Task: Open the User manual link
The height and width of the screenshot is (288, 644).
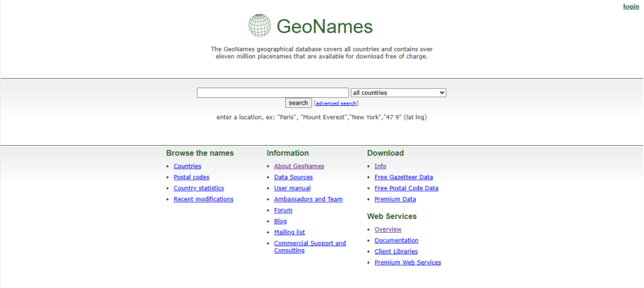Action: 292,188
